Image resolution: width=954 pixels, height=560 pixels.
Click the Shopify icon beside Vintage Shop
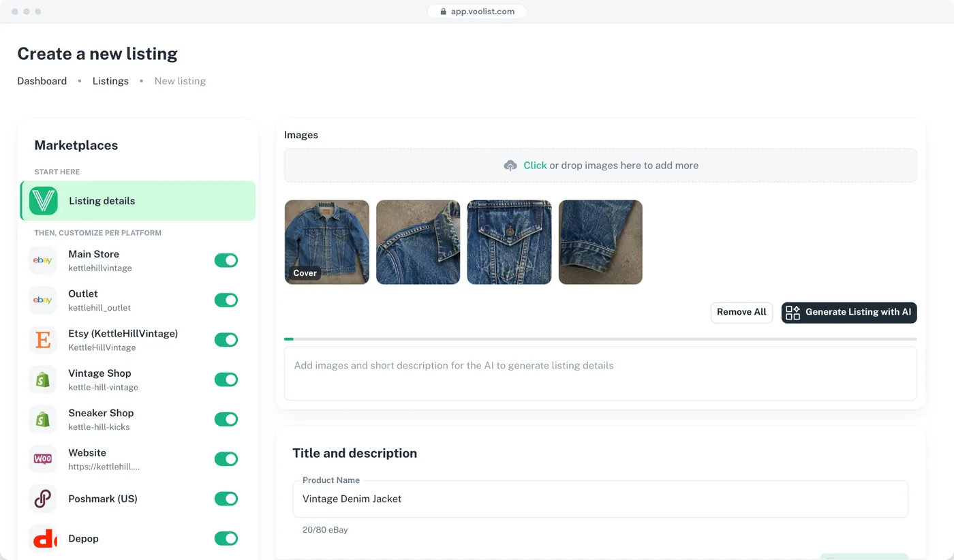43,379
